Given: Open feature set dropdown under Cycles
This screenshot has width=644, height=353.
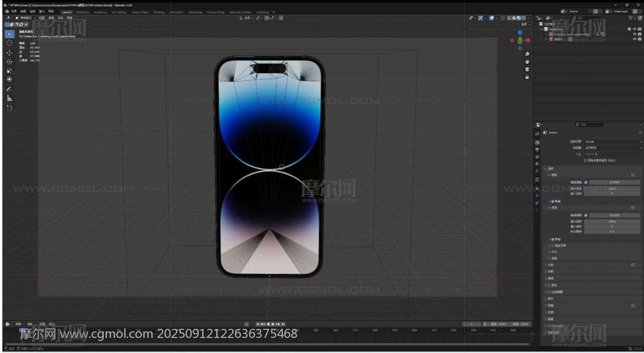Looking at the screenshot, I should (x=613, y=148).
